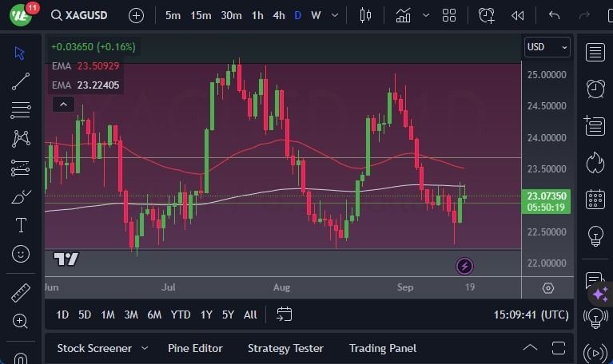This screenshot has width=613, height=364.
Task: Click the undo arrow in top toolbar
Action: (554, 15)
